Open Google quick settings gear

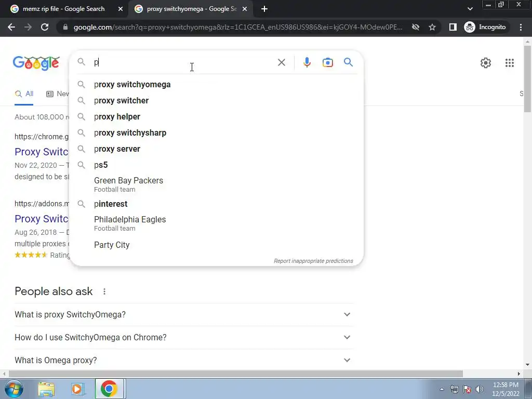point(486,63)
